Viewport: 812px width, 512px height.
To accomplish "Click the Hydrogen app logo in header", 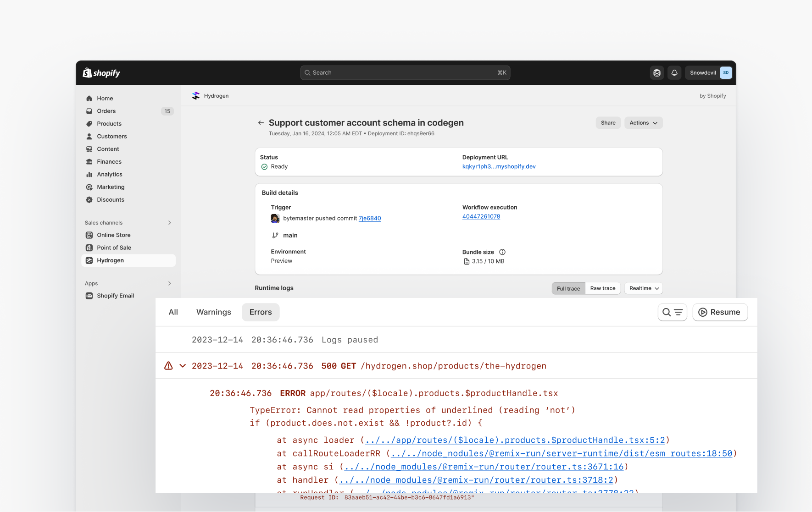I will point(196,96).
